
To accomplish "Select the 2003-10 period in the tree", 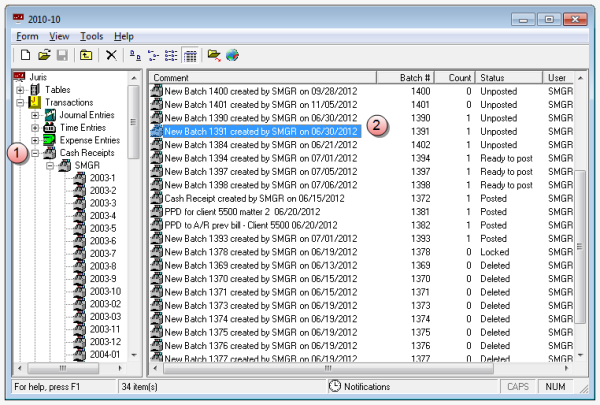I will [105, 292].
